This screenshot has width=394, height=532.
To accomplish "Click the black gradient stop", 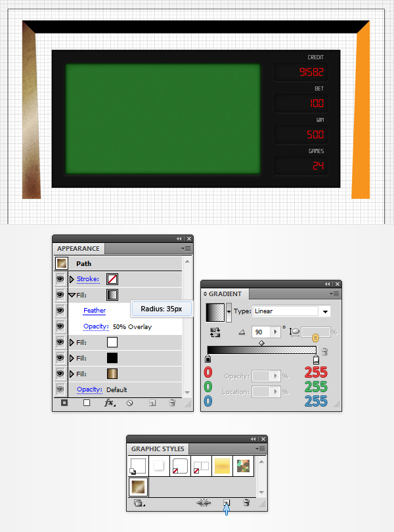I will [x=208, y=359].
